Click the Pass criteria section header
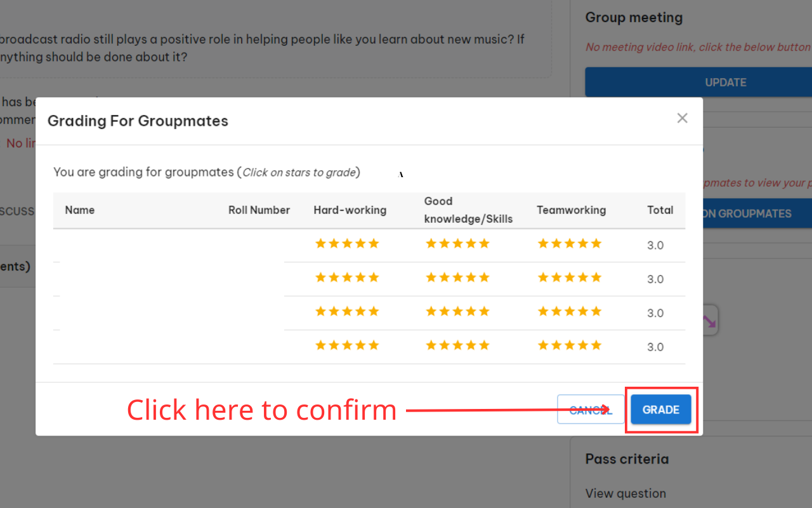Screen dimensions: 812x508 627,458
